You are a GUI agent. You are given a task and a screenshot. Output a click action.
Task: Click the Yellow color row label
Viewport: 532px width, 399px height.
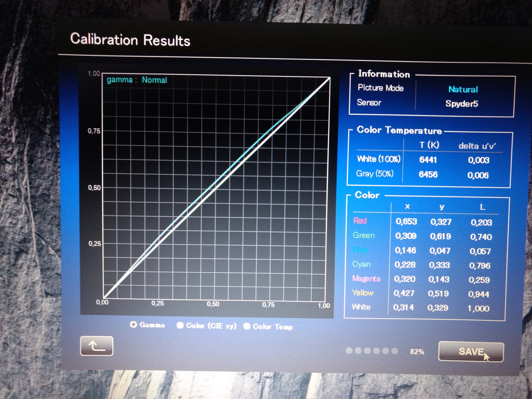[362, 293]
